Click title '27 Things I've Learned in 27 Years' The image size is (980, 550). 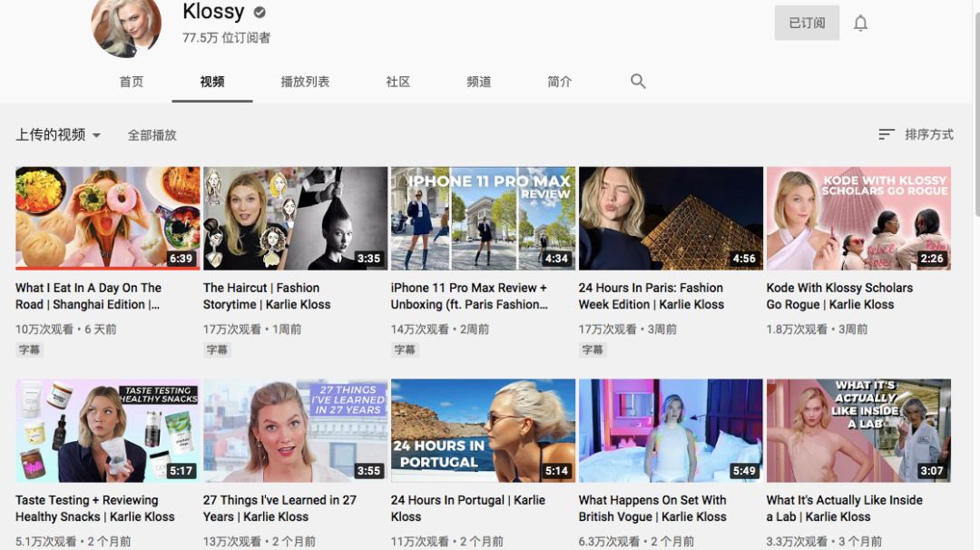pyautogui.click(x=279, y=509)
